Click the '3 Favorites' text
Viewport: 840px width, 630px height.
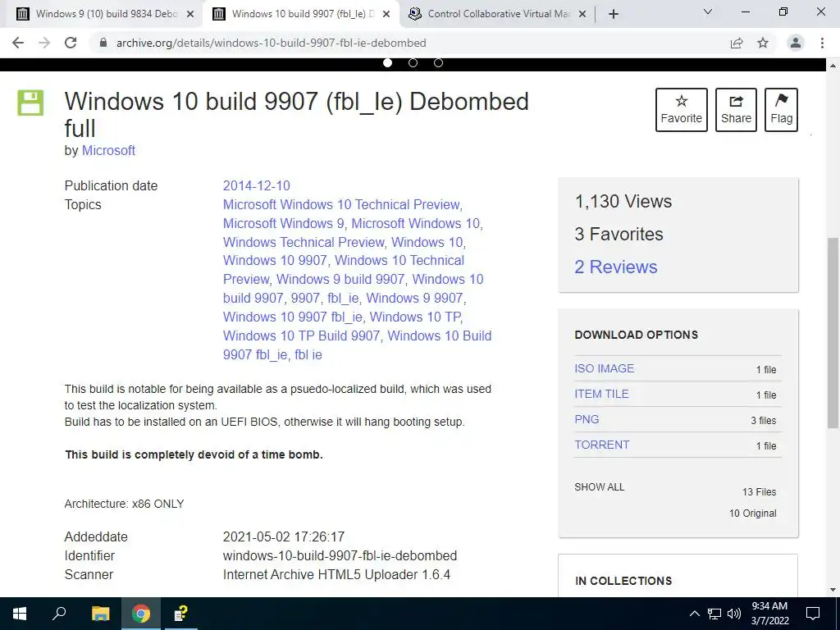(619, 234)
